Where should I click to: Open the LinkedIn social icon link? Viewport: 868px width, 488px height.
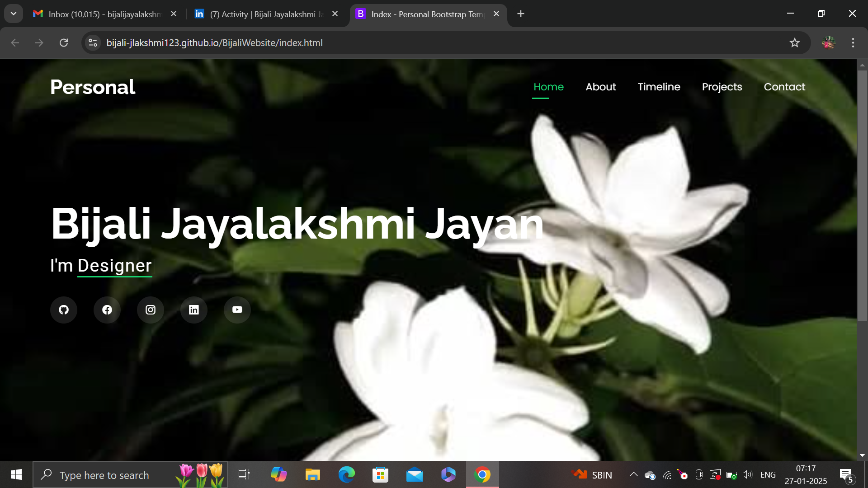point(194,310)
